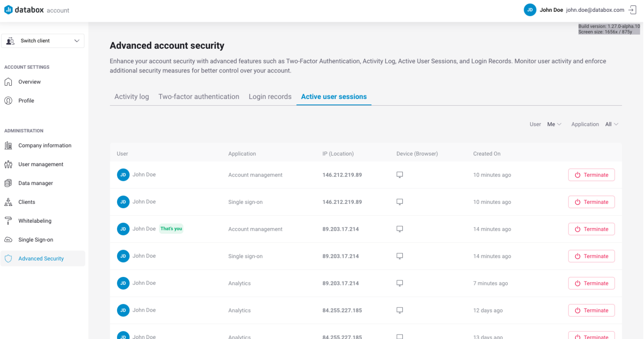This screenshot has width=644, height=339.
Task: Open Advanced Security in the sidebar
Action: tap(43, 258)
